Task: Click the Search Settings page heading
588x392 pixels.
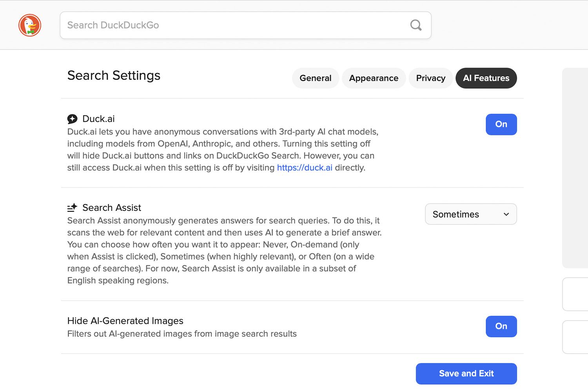Action: [114, 75]
